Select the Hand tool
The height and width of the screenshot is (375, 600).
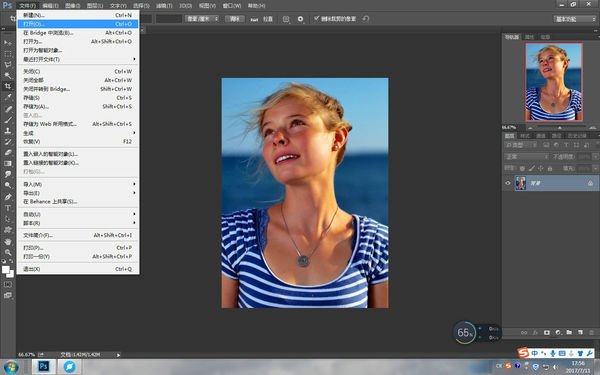click(x=8, y=241)
